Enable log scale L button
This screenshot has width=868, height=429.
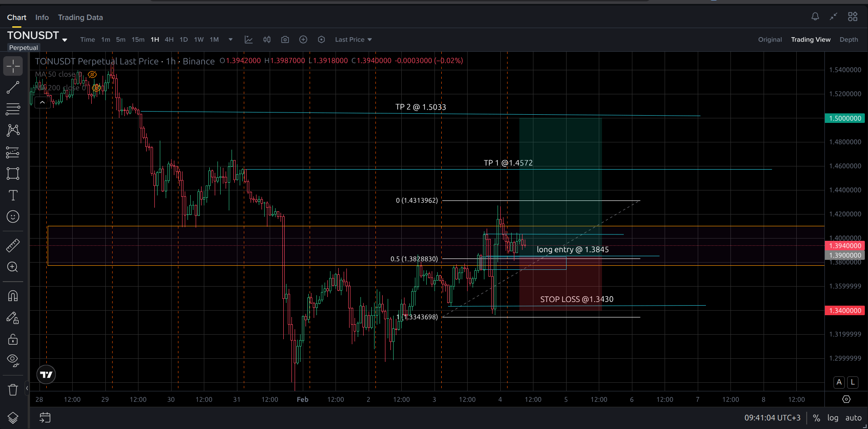click(x=853, y=382)
